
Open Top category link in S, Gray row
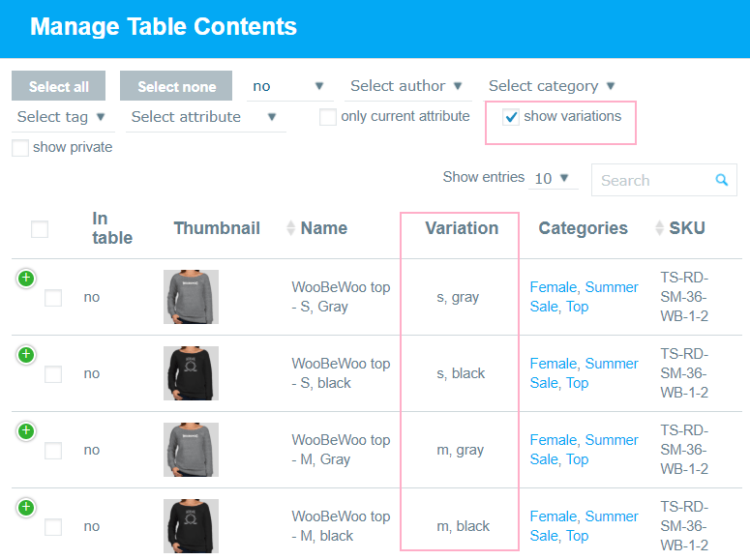click(578, 307)
